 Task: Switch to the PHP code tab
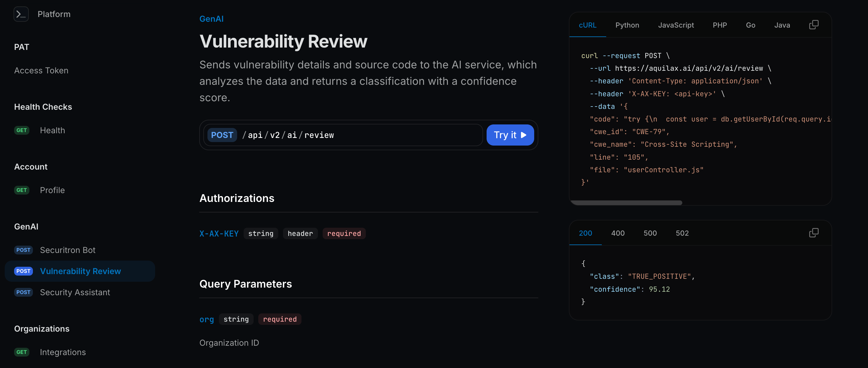click(720, 25)
